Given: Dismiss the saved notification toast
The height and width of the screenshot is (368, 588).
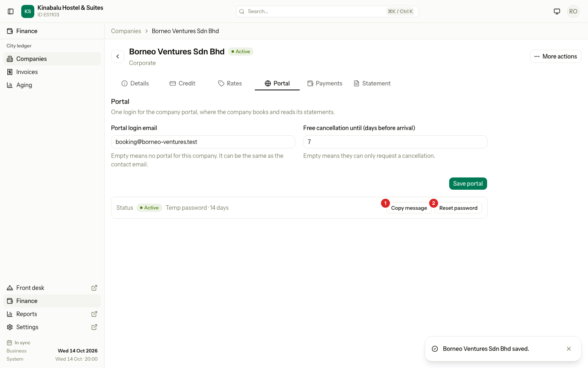Looking at the screenshot, I should click(x=569, y=349).
